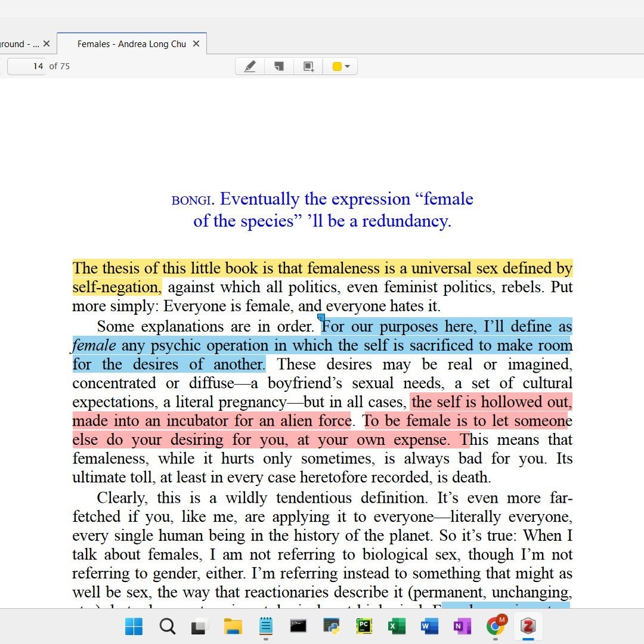Click the yellow color swatch
This screenshot has height=644, width=644.
[x=337, y=66]
